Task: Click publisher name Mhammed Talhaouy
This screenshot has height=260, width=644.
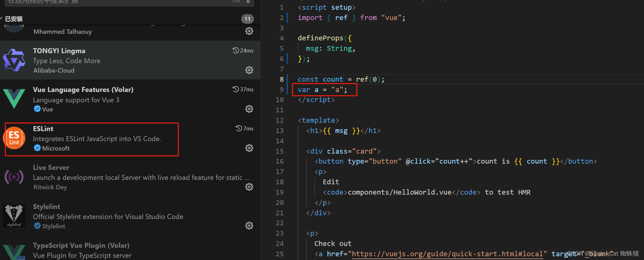Action: 63,32
